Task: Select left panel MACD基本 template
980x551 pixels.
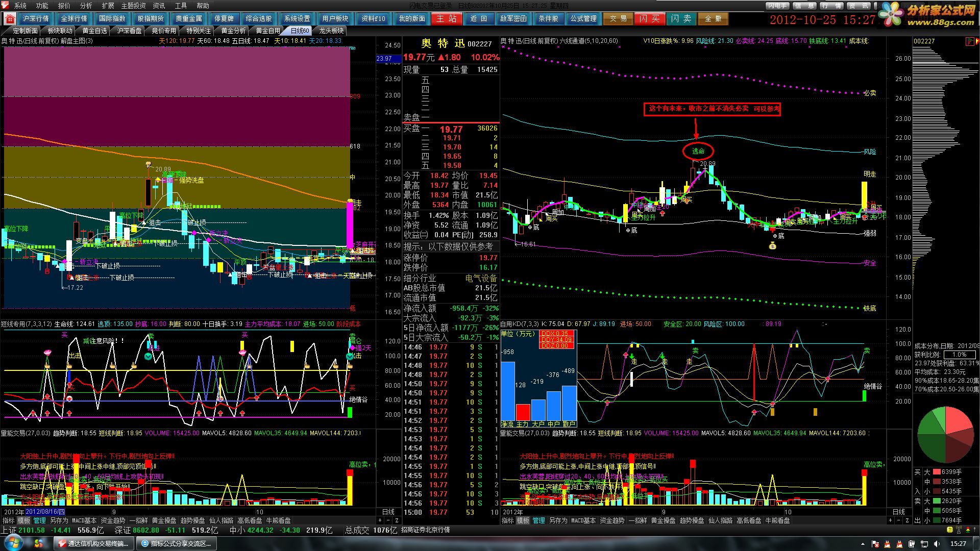Action: (84, 520)
